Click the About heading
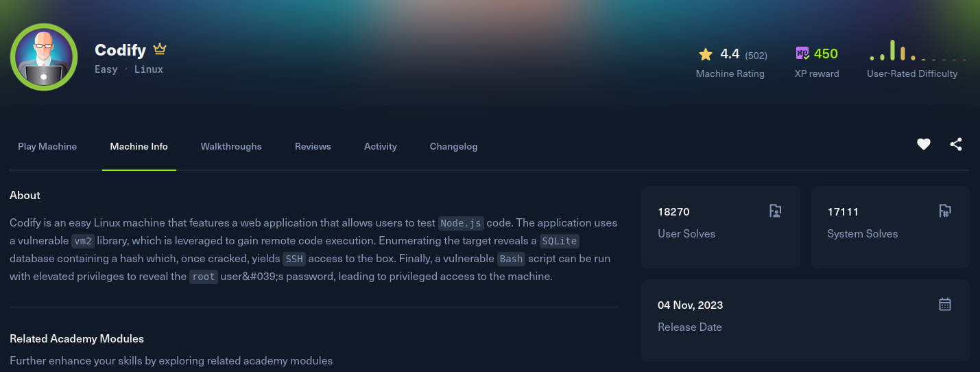Viewport: 980px width, 372px height. [25, 195]
